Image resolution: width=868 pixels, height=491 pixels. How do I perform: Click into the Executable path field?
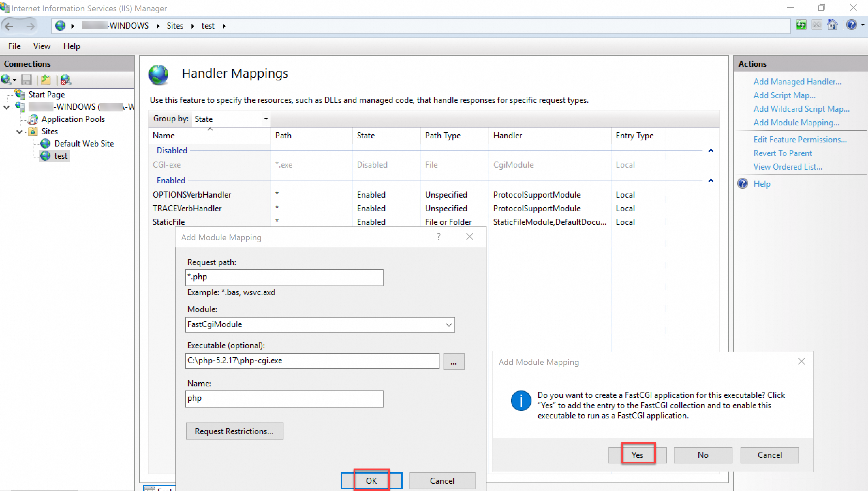pyautogui.click(x=312, y=361)
